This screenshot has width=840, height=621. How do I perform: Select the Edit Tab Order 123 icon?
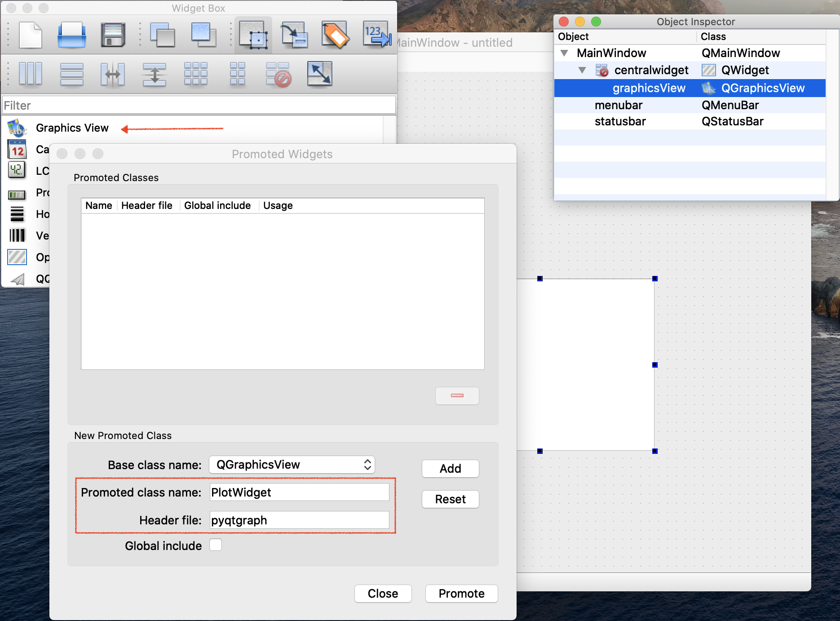tap(376, 35)
